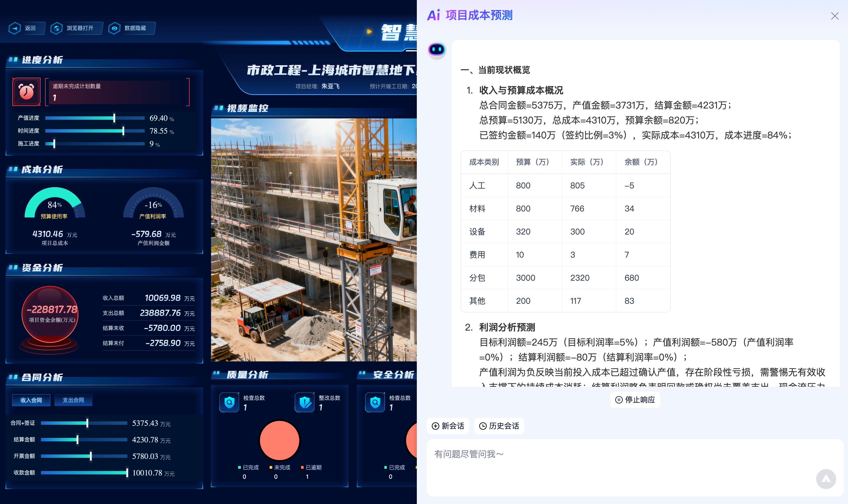Click the rectification count shield icon
The width and height of the screenshot is (848, 504).
coord(305,402)
